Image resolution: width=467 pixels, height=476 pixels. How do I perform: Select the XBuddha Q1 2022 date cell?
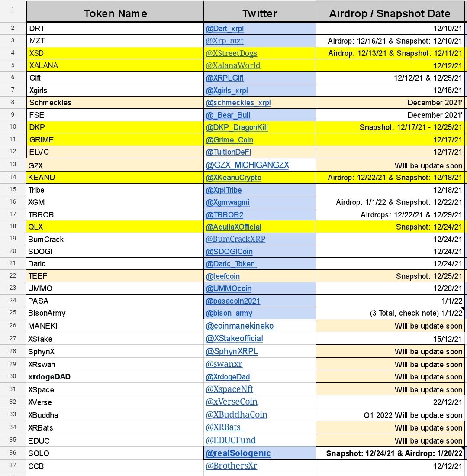pos(390,414)
